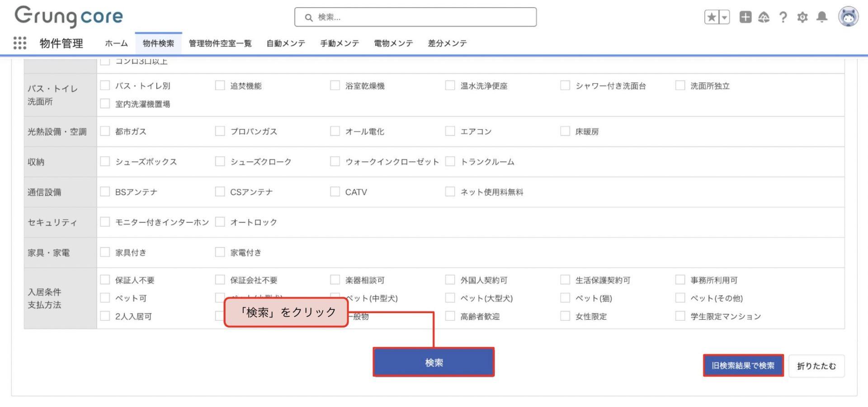Open the user profile avatar
Viewport: 868px width, 407px height.
(848, 17)
